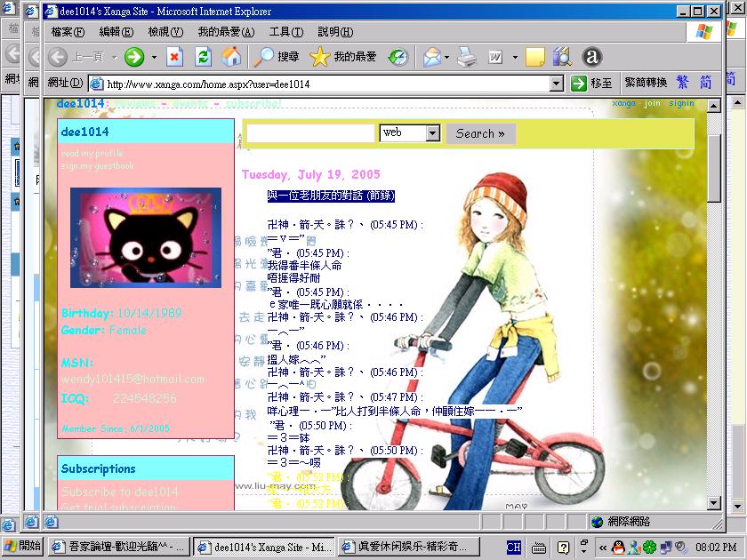Click the 'Search »' button
The width and height of the screenshot is (747, 560).
(x=481, y=134)
